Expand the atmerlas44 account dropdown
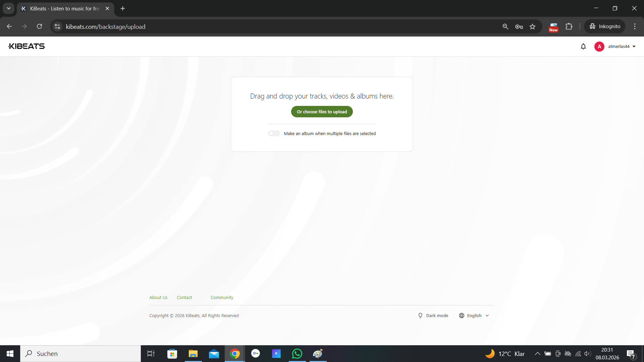 622,47
